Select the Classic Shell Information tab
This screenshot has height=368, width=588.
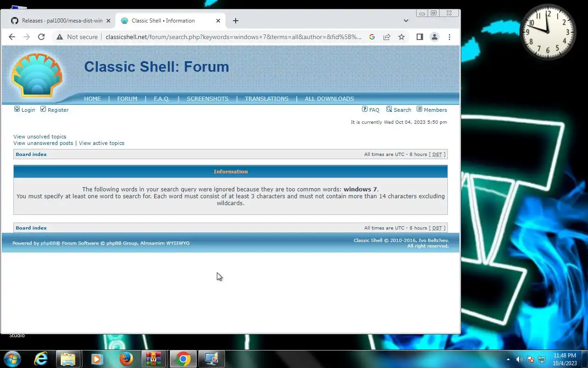[170, 21]
